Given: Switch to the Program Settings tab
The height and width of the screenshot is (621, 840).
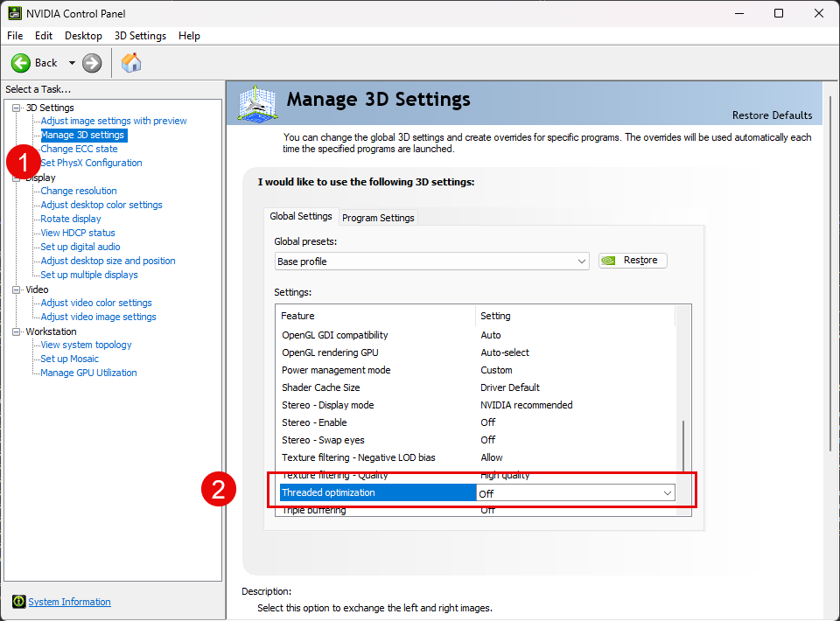Looking at the screenshot, I should (378, 218).
